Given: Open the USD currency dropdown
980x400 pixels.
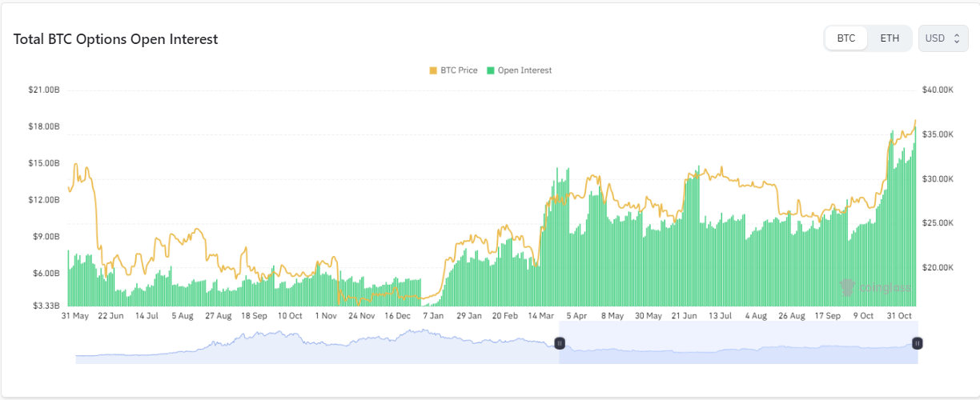Looking at the screenshot, I should (x=942, y=38).
